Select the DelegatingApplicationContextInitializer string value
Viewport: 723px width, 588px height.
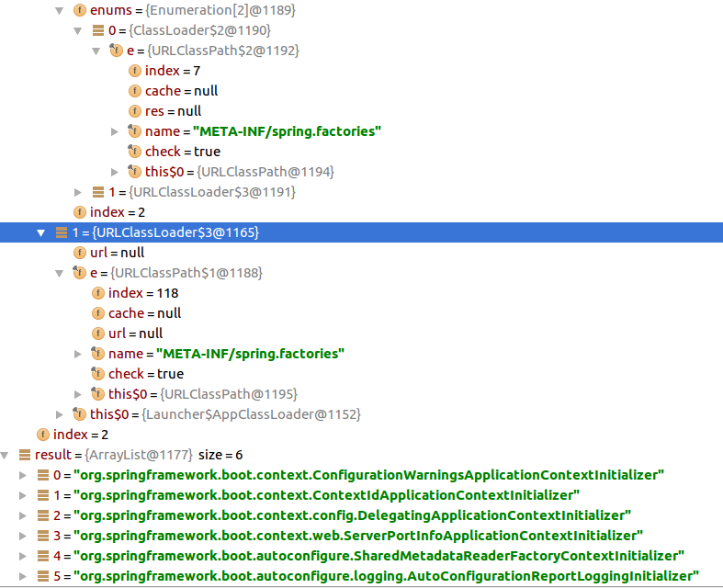[352, 515]
